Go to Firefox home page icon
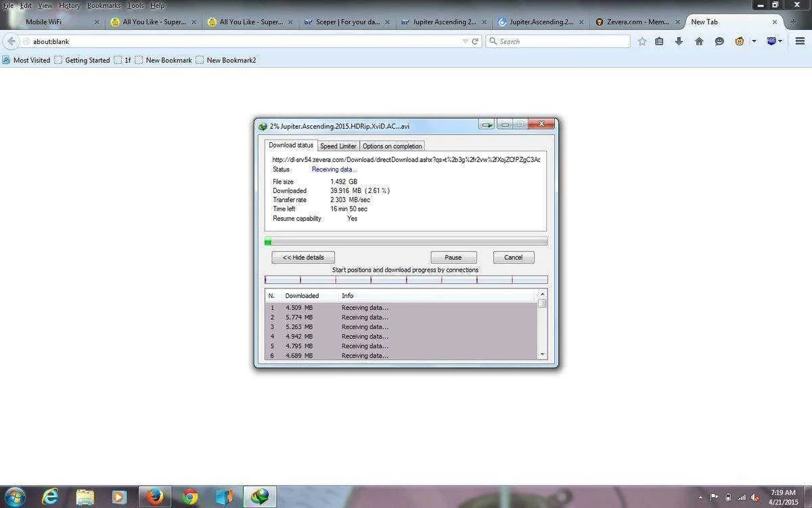 tap(699, 41)
